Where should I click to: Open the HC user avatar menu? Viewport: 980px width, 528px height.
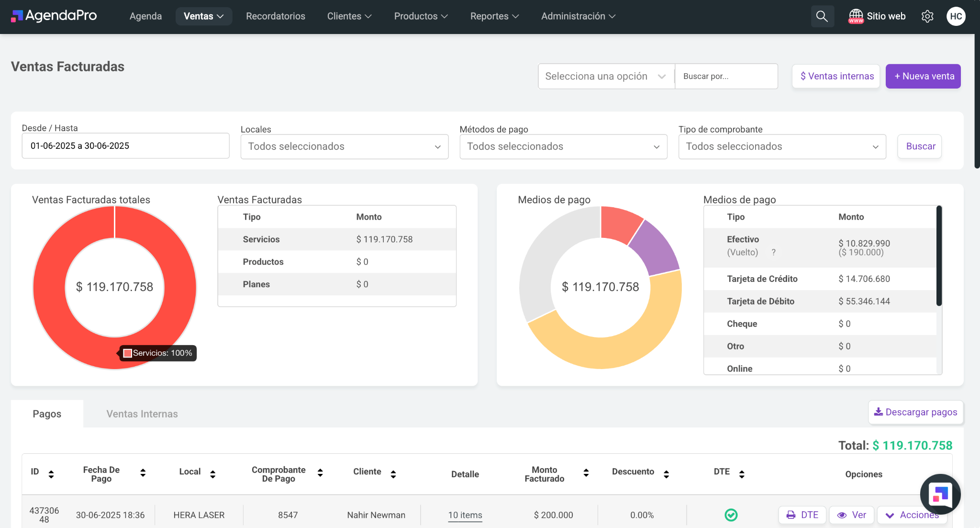pyautogui.click(x=956, y=16)
